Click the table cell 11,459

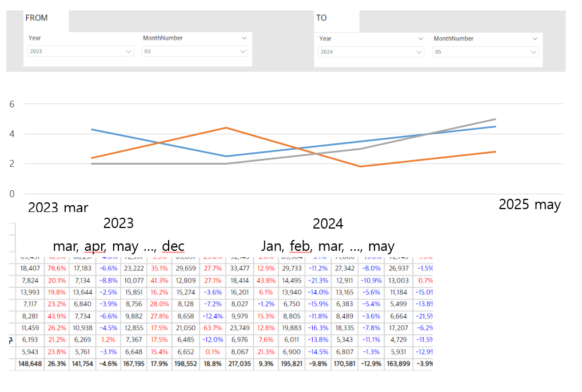click(30, 328)
